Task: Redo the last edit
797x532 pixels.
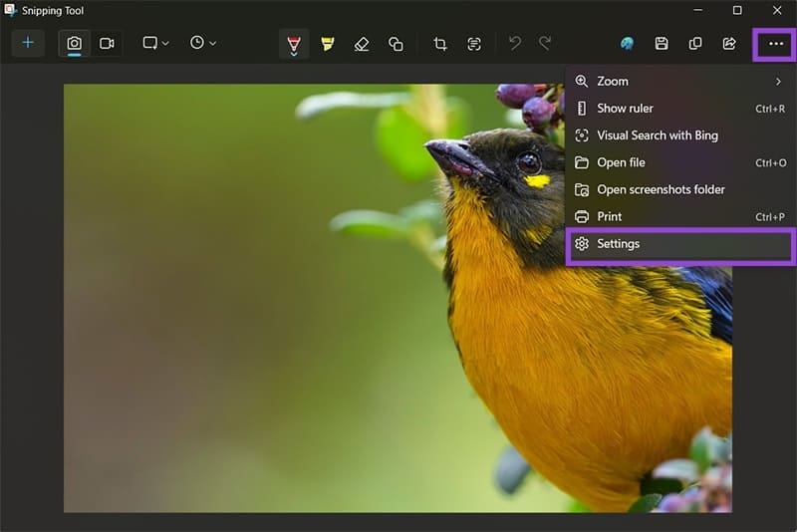Action: point(545,44)
